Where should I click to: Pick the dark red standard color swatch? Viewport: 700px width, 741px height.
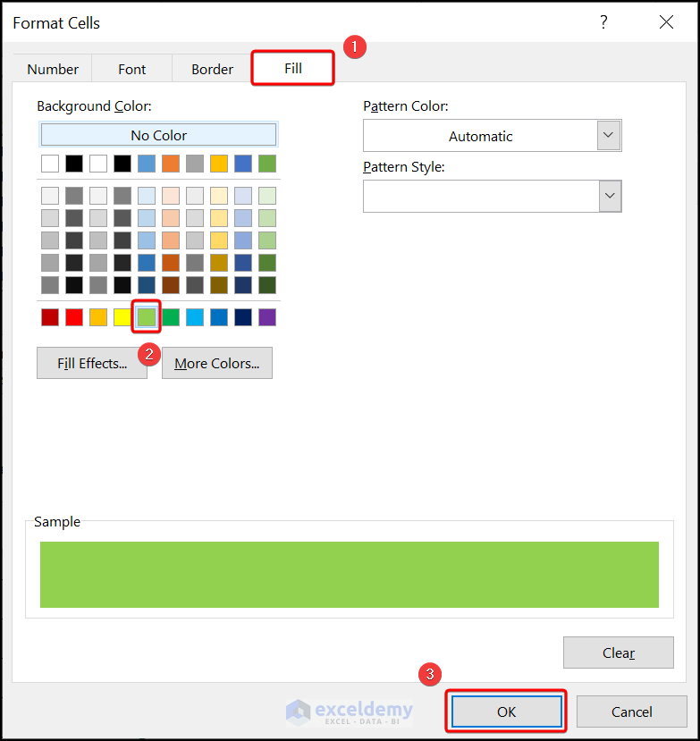[x=50, y=317]
